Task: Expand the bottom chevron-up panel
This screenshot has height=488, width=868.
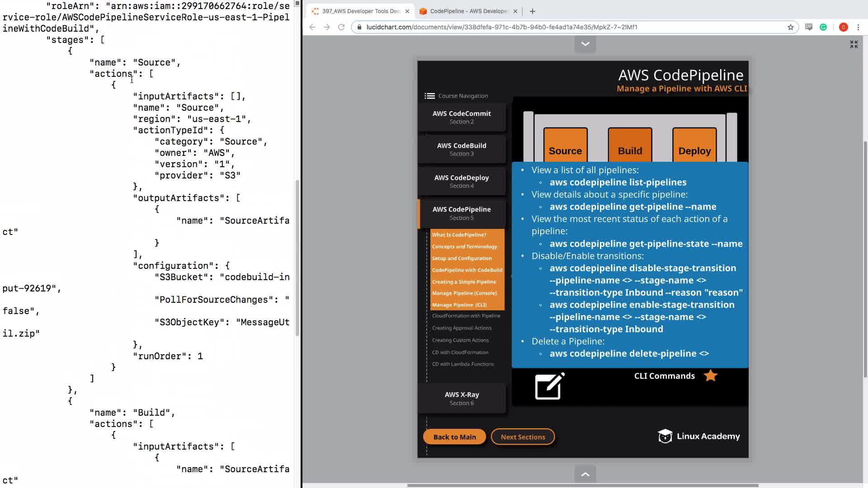Action: pyautogui.click(x=585, y=474)
